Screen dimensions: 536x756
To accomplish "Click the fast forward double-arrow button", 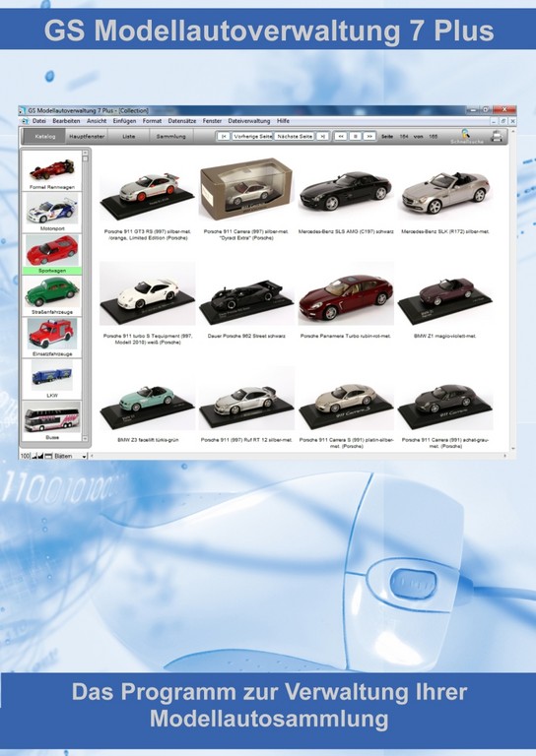I will coord(369,137).
